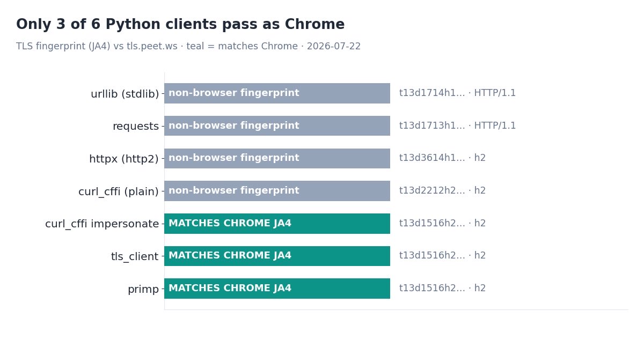Click the gray bar for requests
This screenshot has height=362, width=644.
coord(277,126)
